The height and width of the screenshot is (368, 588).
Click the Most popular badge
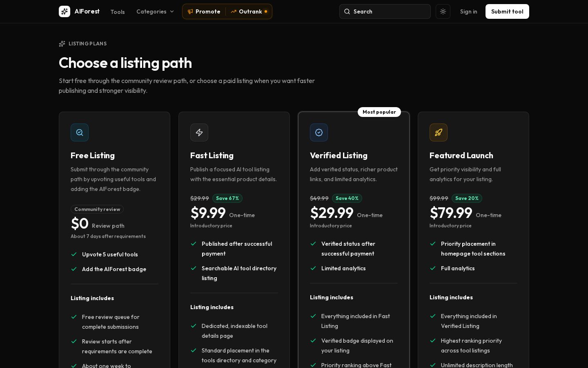coord(379,112)
